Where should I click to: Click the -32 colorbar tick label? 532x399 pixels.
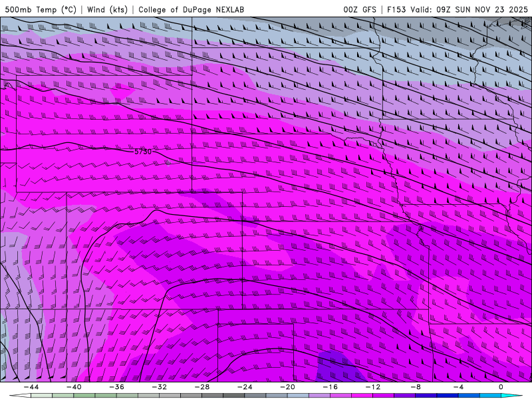tap(159, 387)
